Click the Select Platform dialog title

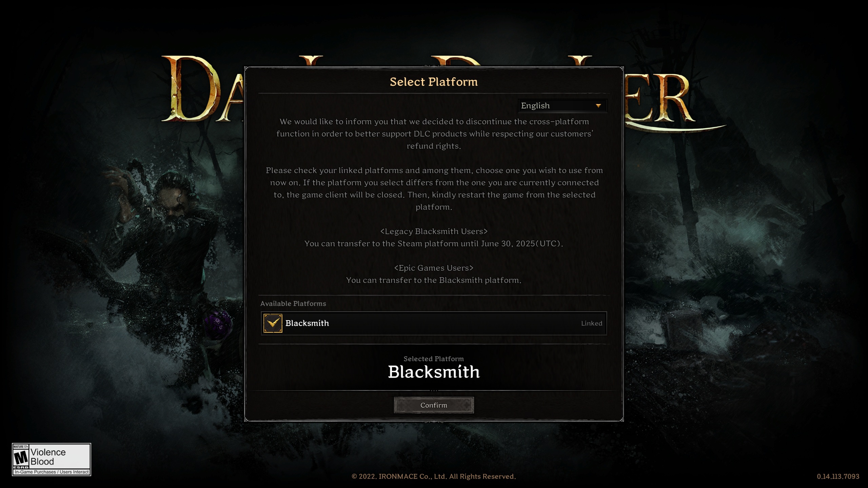click(434, 82)
